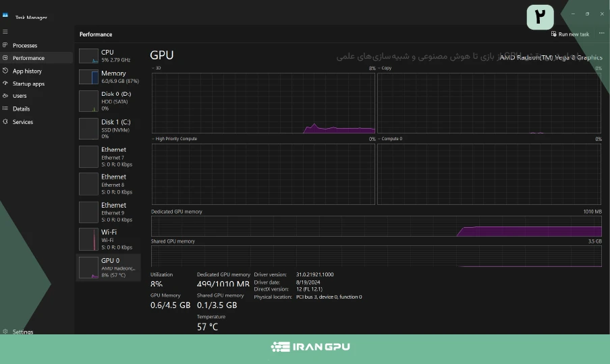Click the Details list icon
610x364 pixels.
(5, 109)
